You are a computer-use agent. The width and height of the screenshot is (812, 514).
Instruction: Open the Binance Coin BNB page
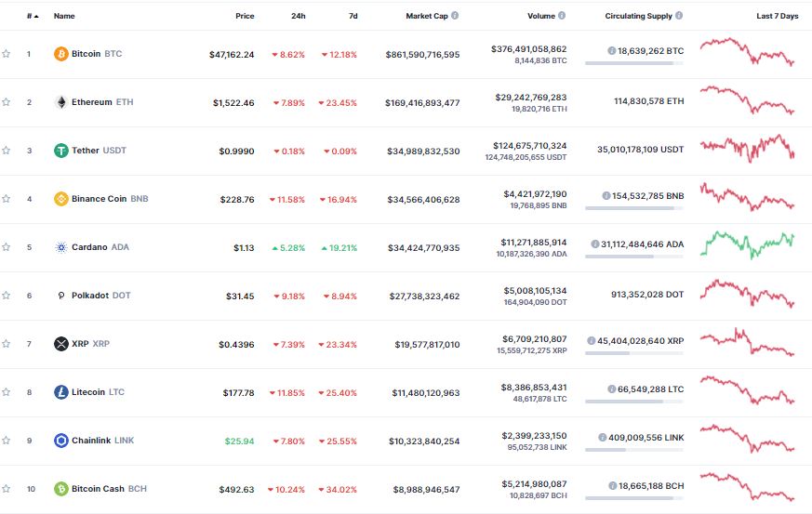pos(110,199)
